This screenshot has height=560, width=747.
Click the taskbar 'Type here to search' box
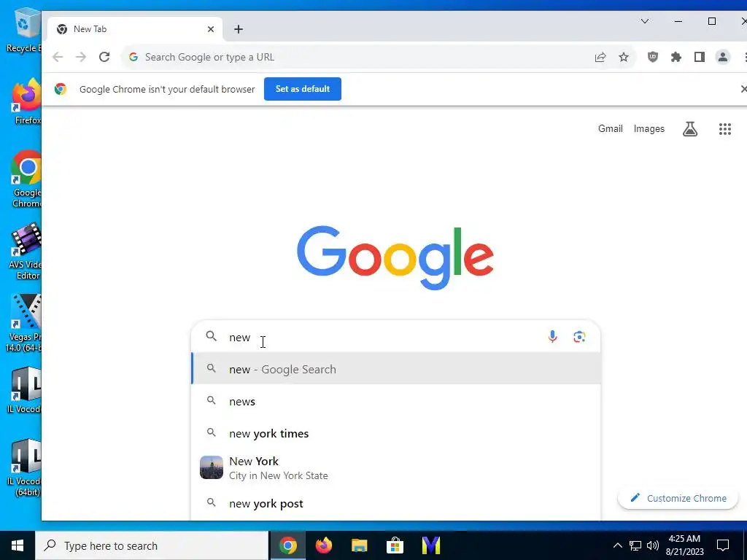pyautogui.click(x=152, y=545)
